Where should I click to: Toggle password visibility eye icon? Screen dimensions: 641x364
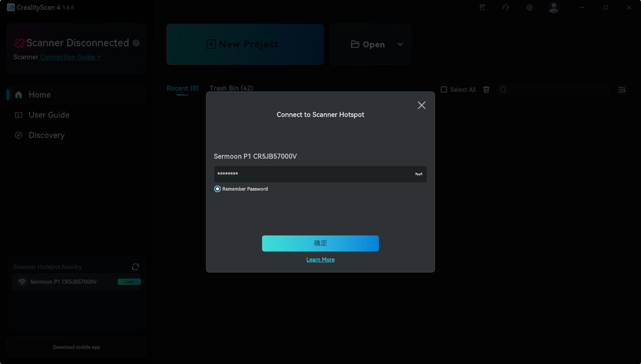[x=418, y=174]
